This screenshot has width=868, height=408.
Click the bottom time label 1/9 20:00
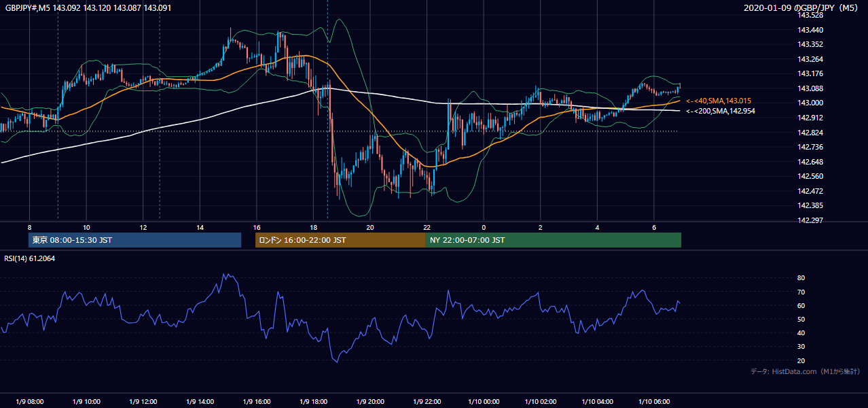(x=370, y=402)
